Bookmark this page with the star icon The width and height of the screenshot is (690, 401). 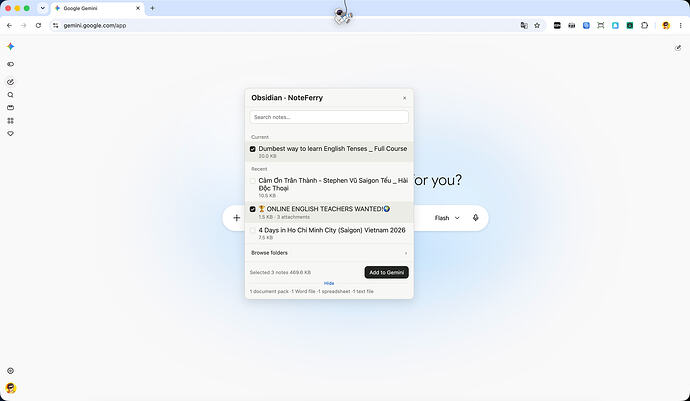click(537, 26)
